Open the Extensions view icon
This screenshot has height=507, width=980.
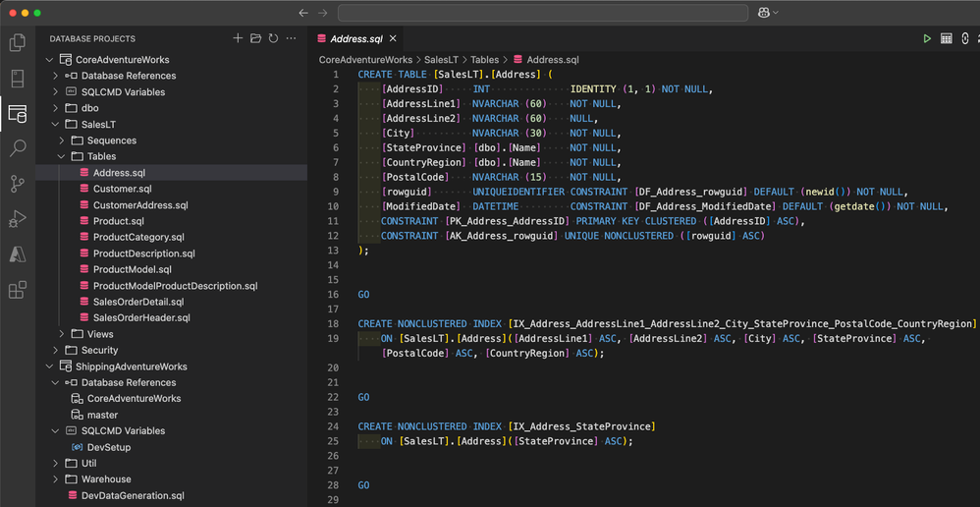(x=17, y=290)
